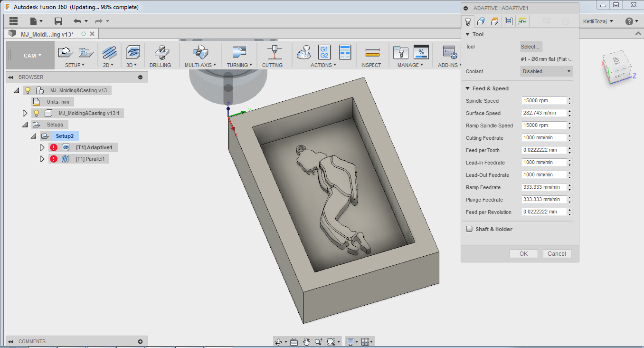Switch to the Linking tab in Adaptive dialog
Viewport: 644px width, 348px height.
[522, 21]
